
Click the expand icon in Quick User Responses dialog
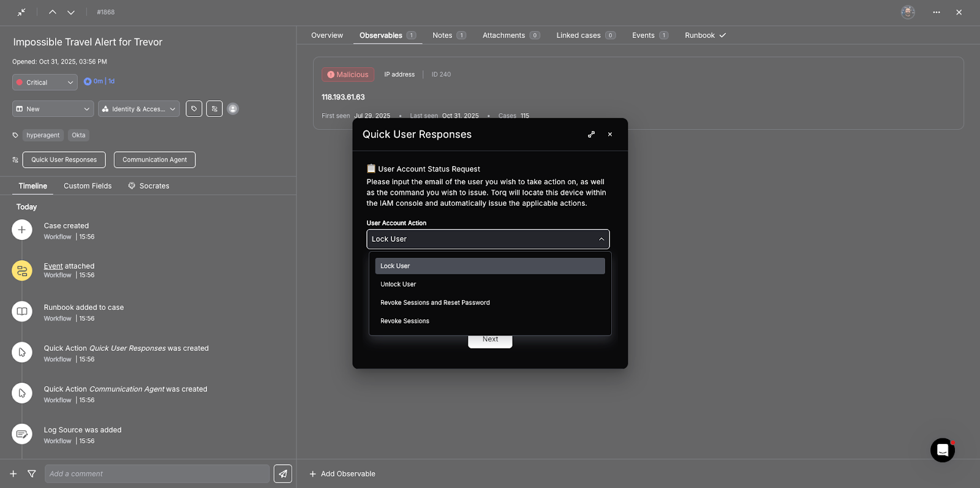point(591,135)
